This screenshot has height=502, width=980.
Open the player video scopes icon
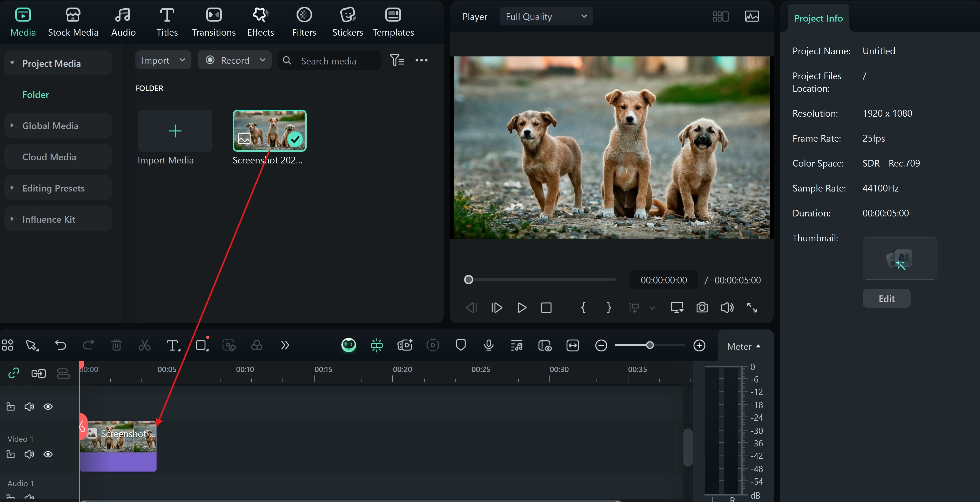click(x=752, y=16)
